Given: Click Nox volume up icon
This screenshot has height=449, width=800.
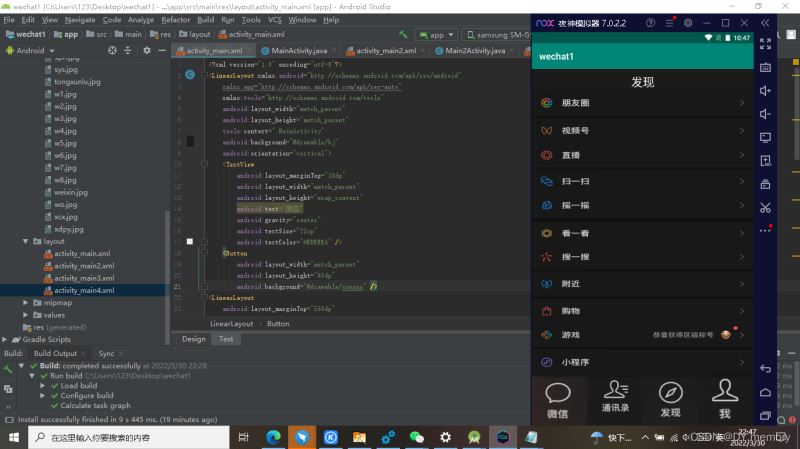Looking at the screenshot, I should click(x=765, y=91).
